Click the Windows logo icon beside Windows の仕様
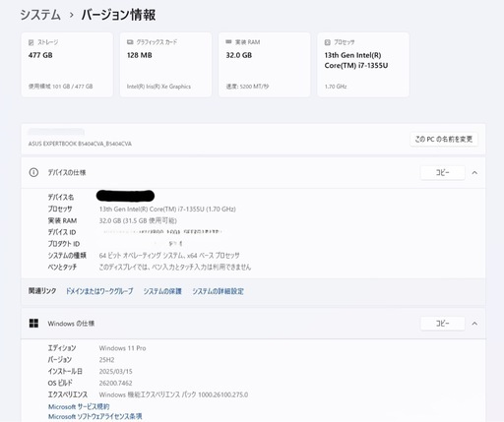Image resolution: width=504 pixels, height=422 pixels. coord(33,324)
